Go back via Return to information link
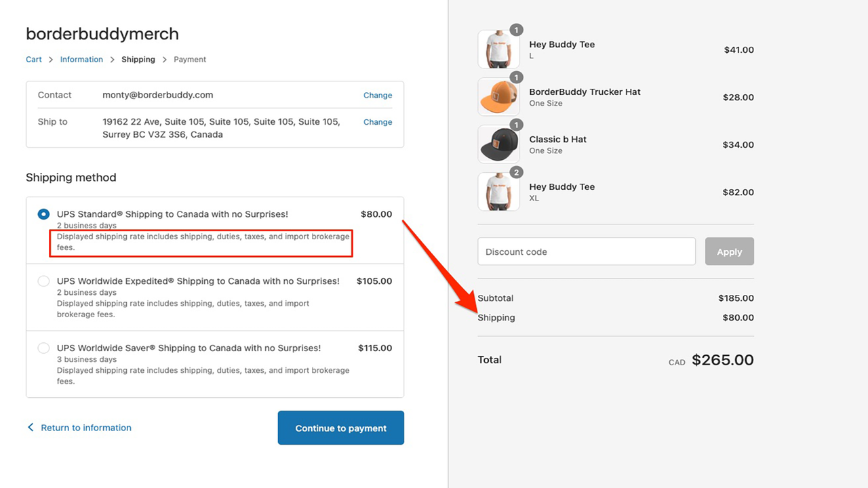The image size is (868, 488). coord(86,428)
